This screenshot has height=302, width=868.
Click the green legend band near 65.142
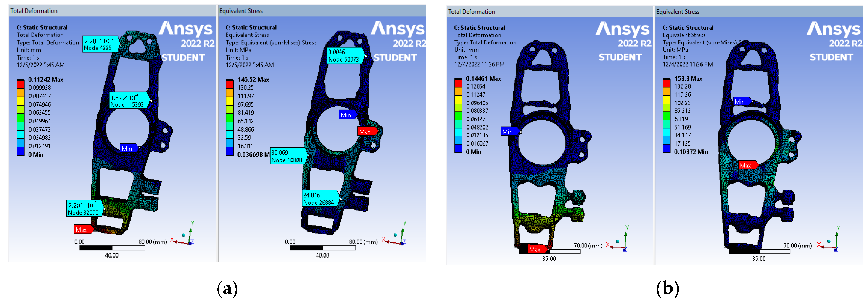[x=230, y=117]
